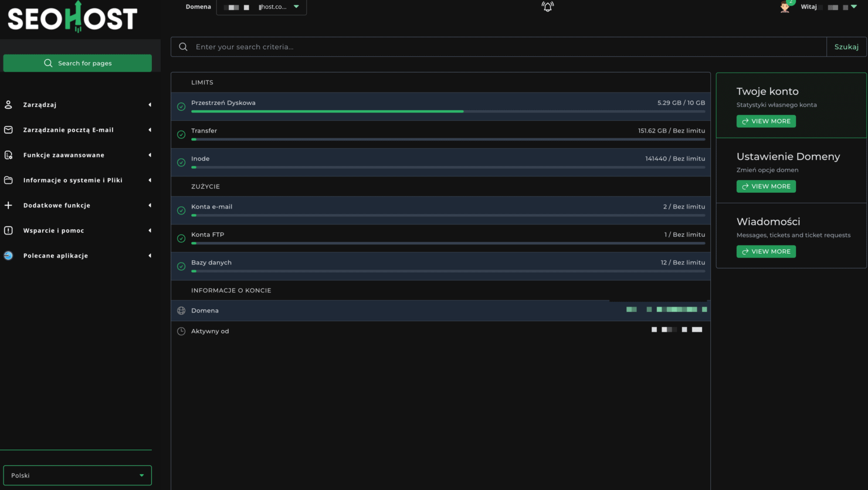This screenshot has height=490, width=868.
Task: Click the Wsparcie i pomoc icon
Action: [8, 231]
